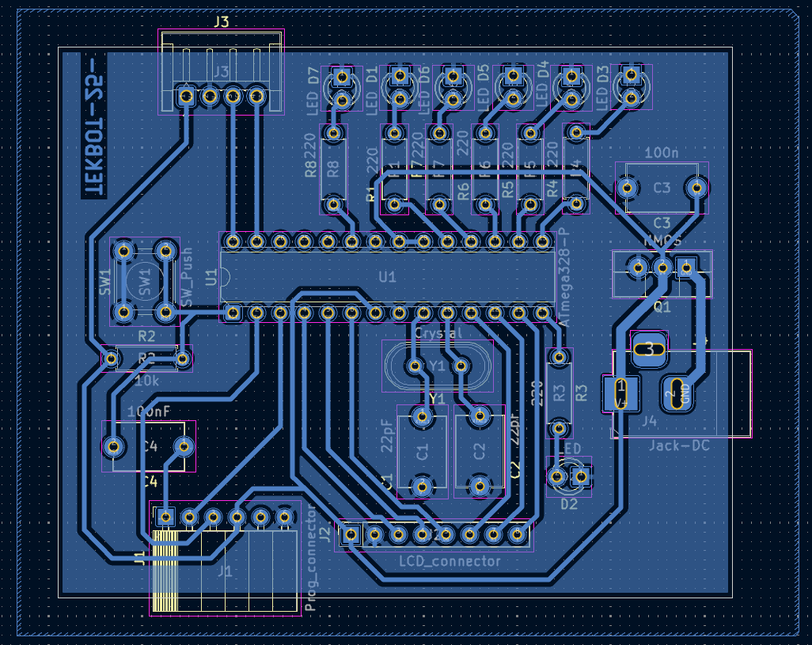The height and width of the screenshot is (645, 812).
Task: Select the R3 220 resistor
Action: (x=560, y=393)
